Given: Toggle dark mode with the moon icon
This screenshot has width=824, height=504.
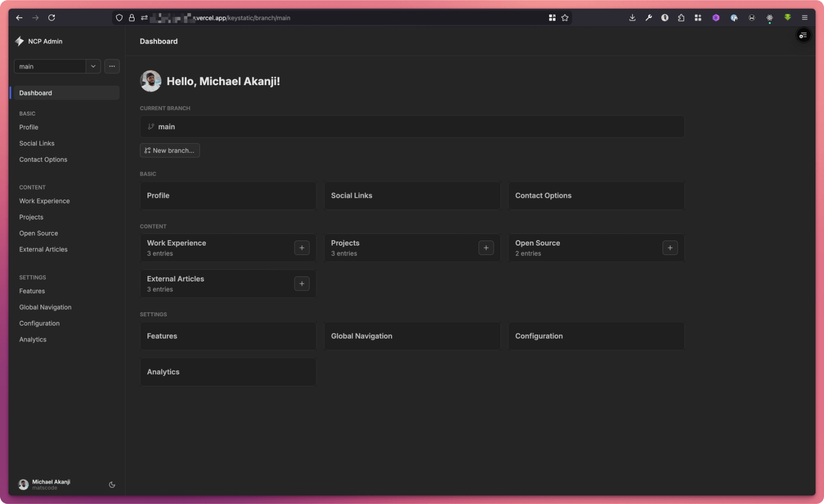Looking at the screenshot, I should 112,484.
